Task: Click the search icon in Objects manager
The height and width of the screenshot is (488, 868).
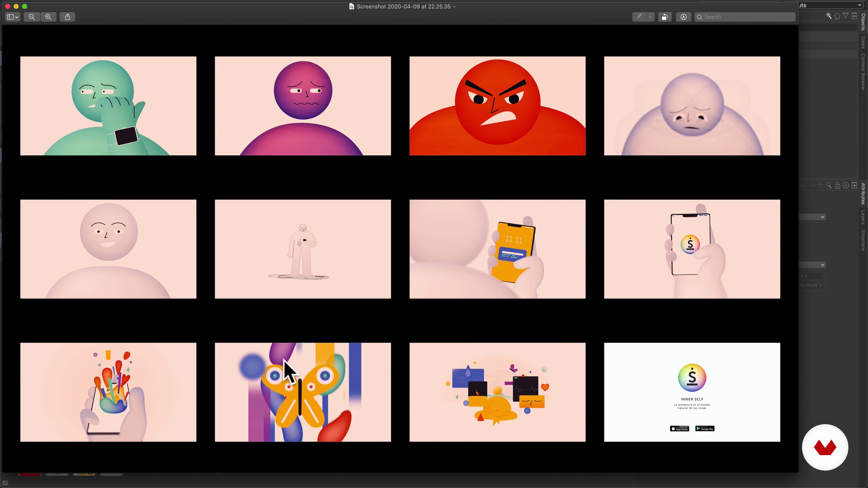Action: (829, 16)
